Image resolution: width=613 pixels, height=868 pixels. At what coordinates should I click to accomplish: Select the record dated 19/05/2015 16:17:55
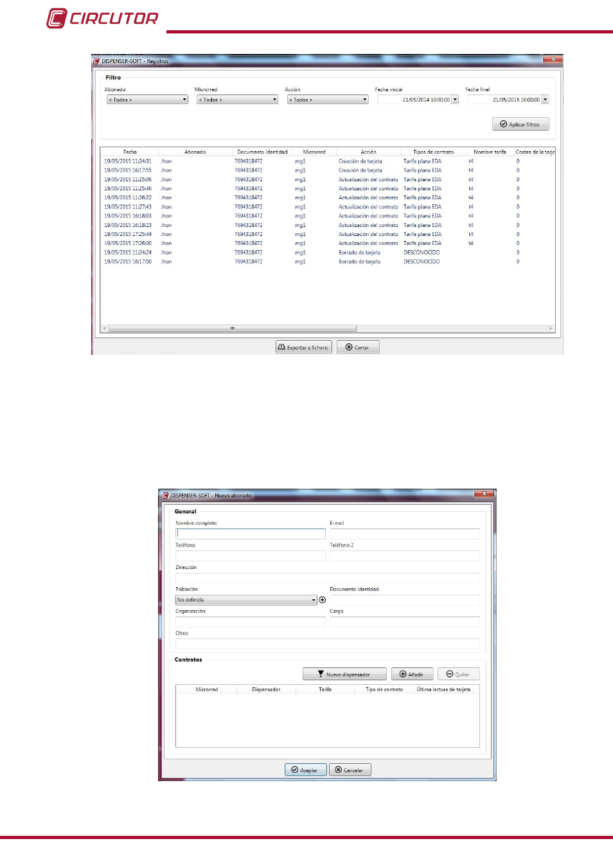point(328,170)
